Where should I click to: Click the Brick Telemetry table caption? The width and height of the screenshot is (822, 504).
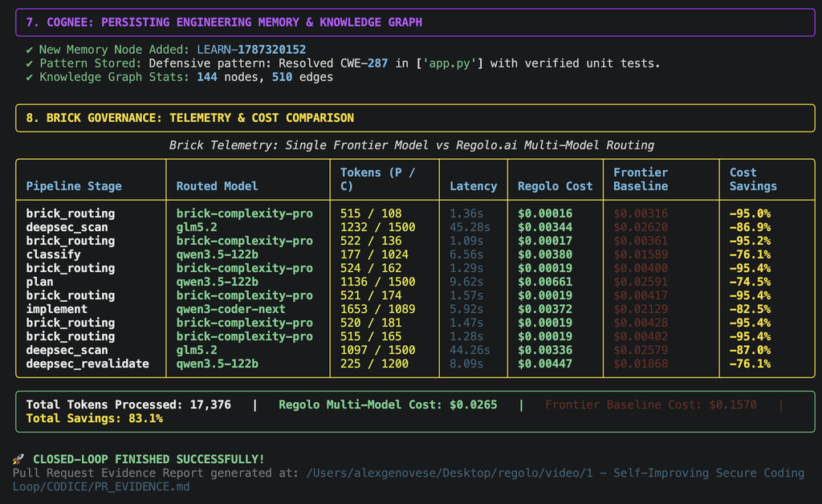(412, 145)
